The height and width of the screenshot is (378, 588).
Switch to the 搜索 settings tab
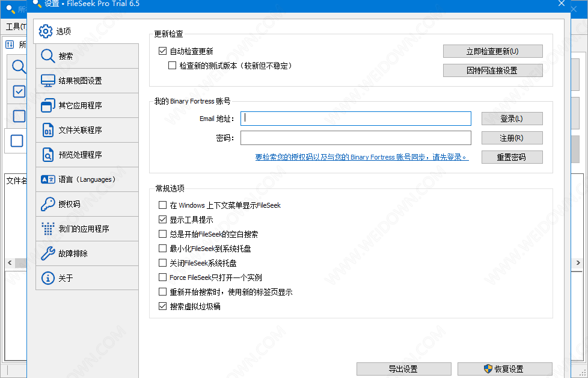(x=87, y=56)
